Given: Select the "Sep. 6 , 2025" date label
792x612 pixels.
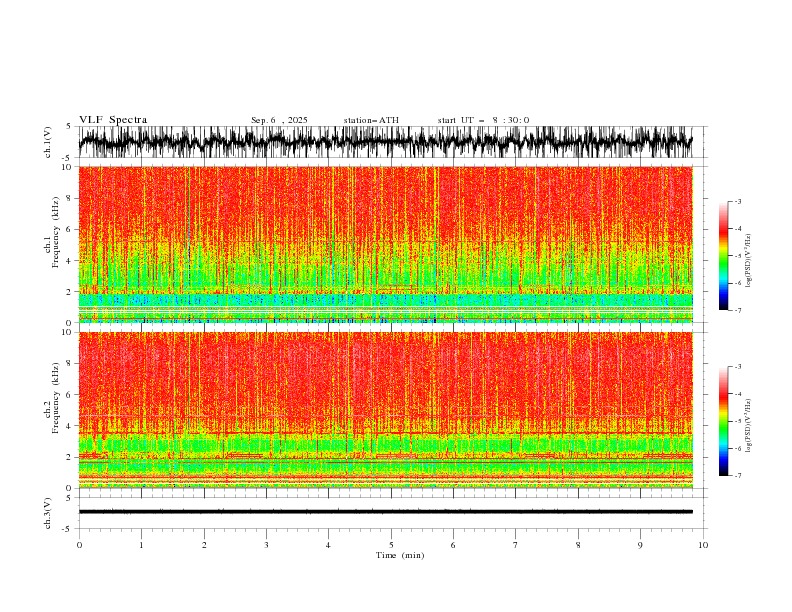Looking at the screenshot, I should coord(279,120).
